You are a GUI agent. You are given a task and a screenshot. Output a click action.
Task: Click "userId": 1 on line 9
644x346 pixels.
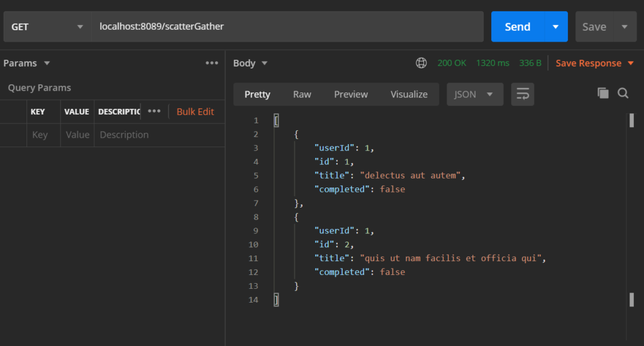344,230
